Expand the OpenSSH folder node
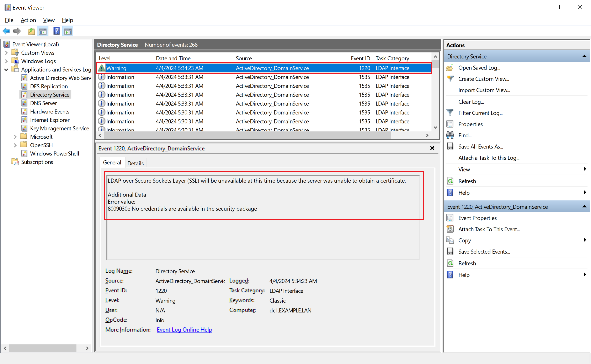591x364 pixels. tap(15, 145)
